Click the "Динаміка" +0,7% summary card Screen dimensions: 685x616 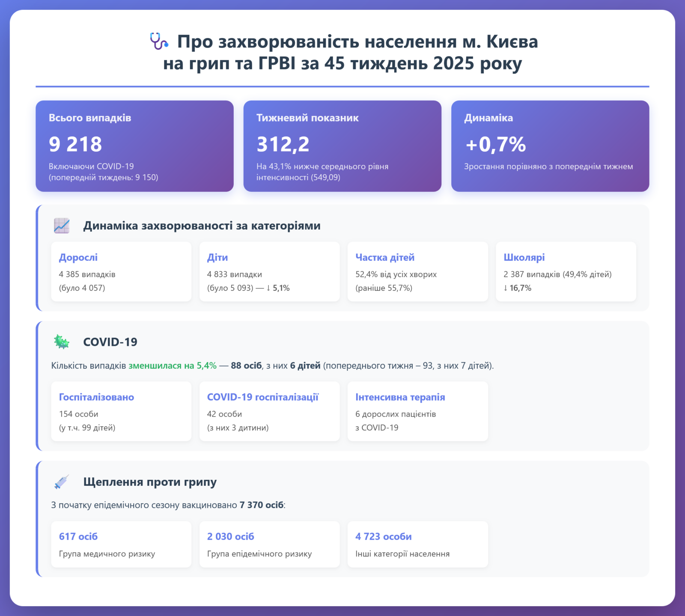[550, 146]
